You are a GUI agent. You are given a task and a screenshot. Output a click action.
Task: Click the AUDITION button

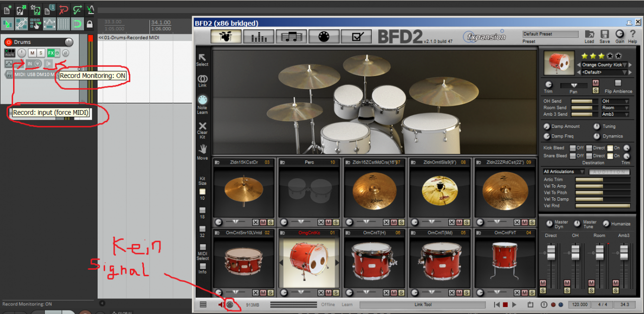(x=609, y=172)
